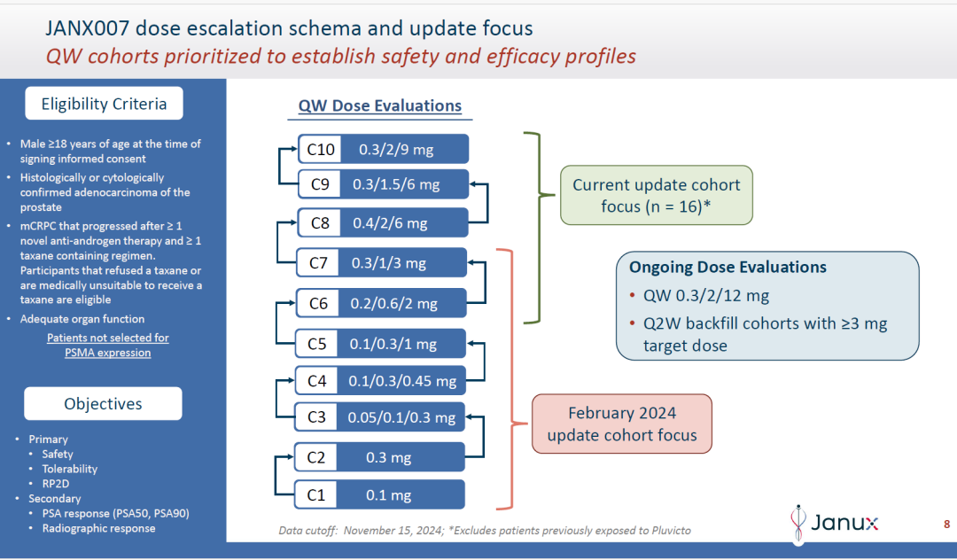
Task: Click the 'RP2D' objective item
Action: point(56,484)
